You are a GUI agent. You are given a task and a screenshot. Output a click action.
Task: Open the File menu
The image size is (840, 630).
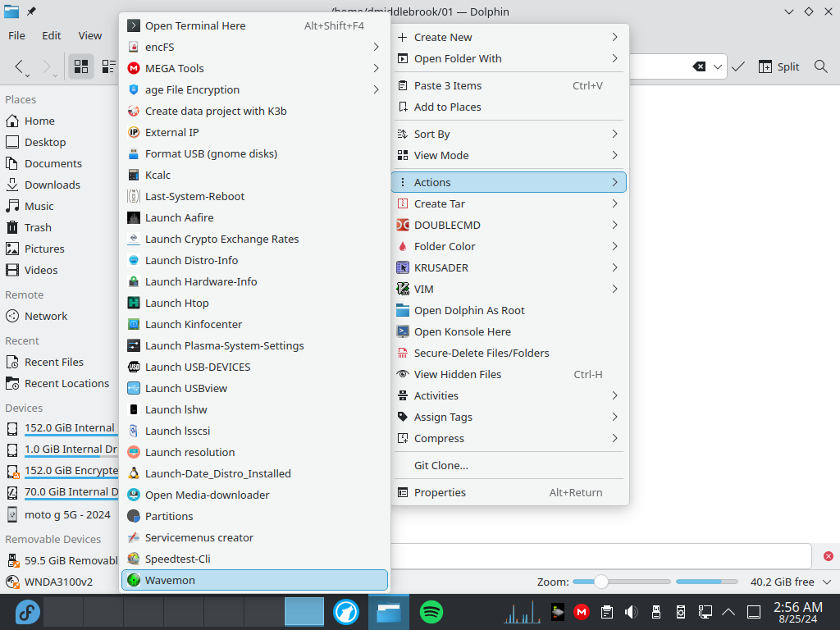click(x=16, y=35)
